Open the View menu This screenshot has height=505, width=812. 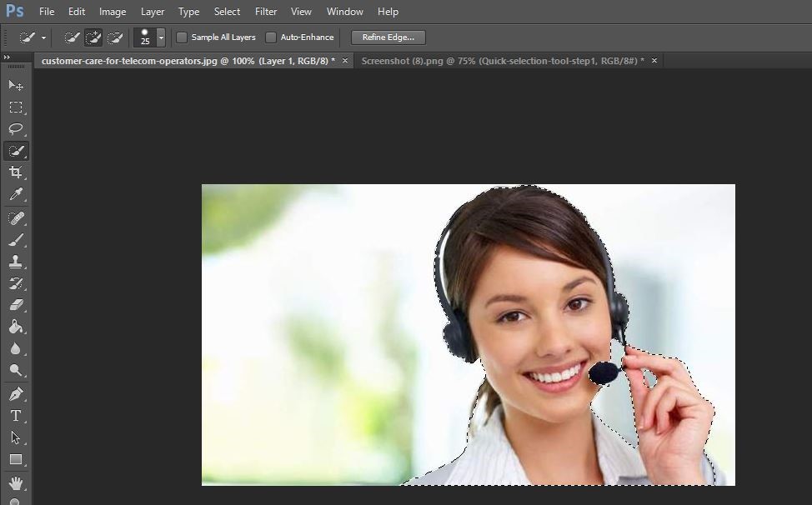point(301,12)
